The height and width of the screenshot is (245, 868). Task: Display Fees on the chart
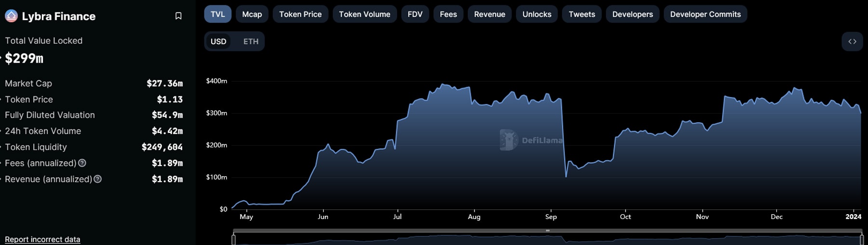[448, 14]
